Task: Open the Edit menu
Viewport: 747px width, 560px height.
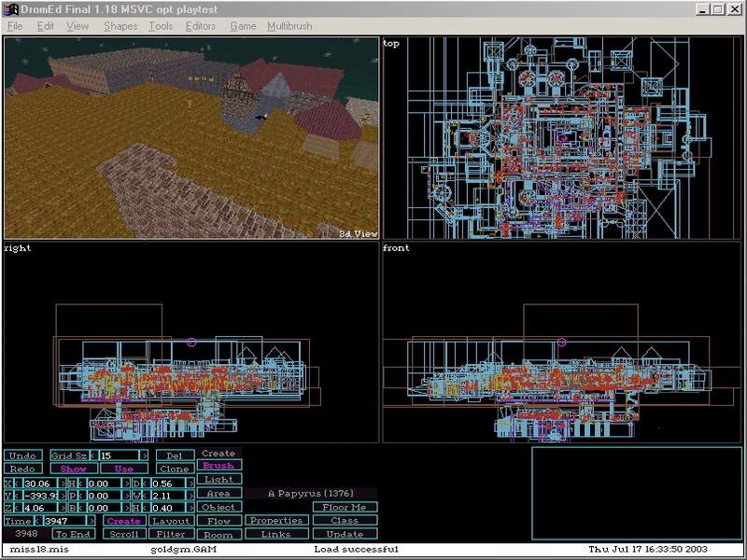Action: pos(45,26)
